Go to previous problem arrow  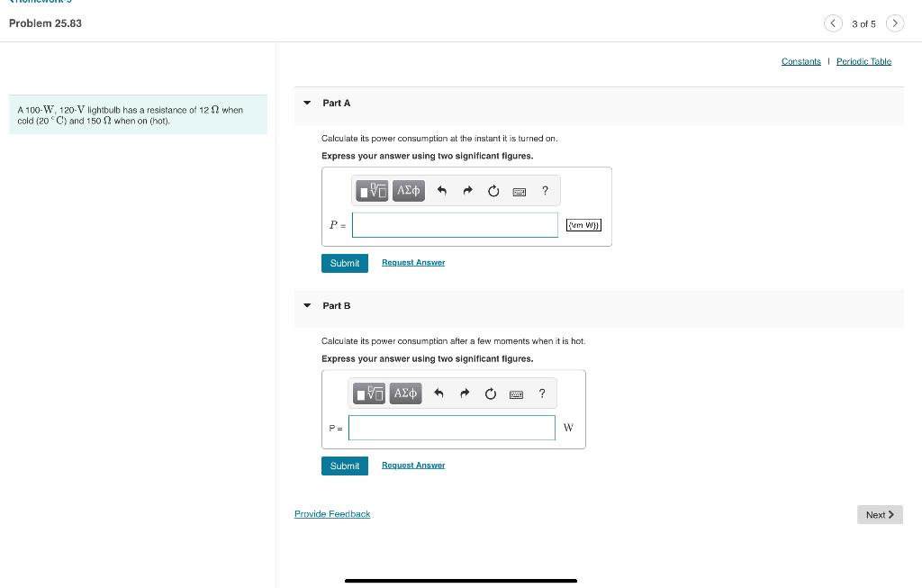click(x=833, y=23)
